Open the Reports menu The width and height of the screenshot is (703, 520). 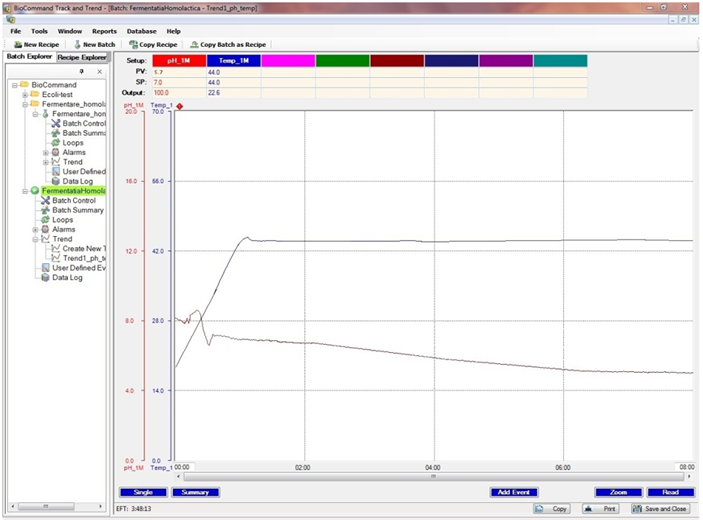104,31
